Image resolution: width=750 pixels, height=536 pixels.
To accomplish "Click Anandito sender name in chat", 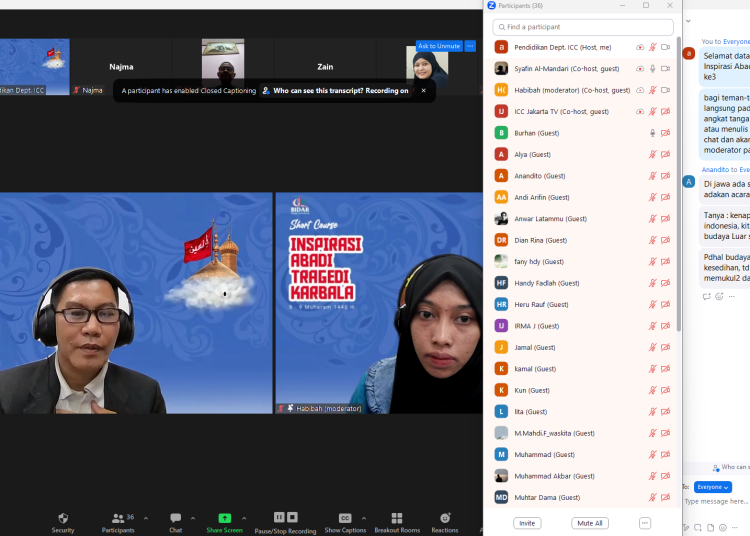I will click(x=715, y=169).
